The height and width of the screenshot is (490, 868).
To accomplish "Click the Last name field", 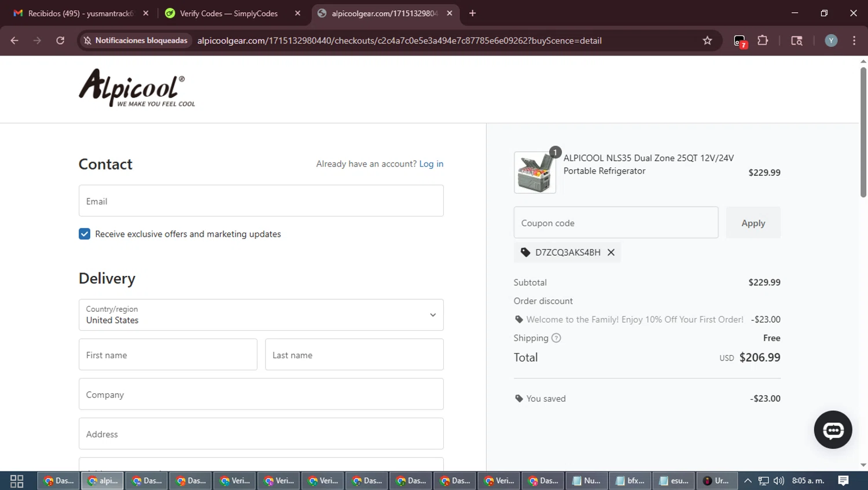I will [x=354, y=355].
